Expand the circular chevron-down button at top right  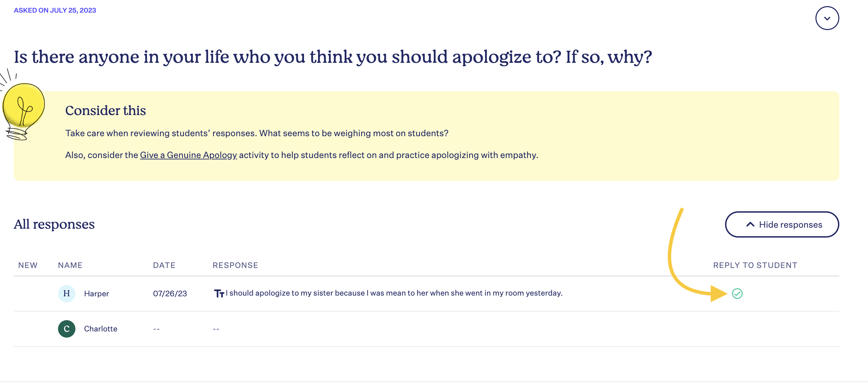(827, 18)
